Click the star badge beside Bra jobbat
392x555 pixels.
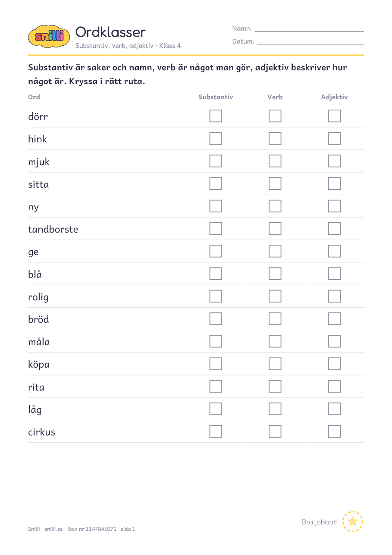353,521
